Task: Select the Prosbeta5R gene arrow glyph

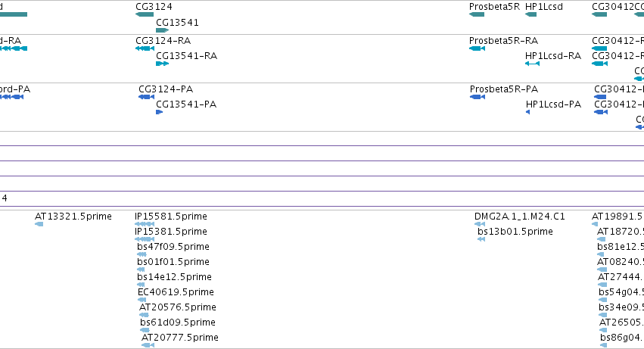Action: click(477, 14)
